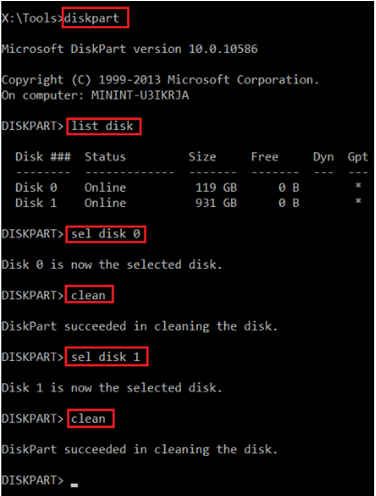Click the first highlighted 'clean' command

(x=89, y=295)
